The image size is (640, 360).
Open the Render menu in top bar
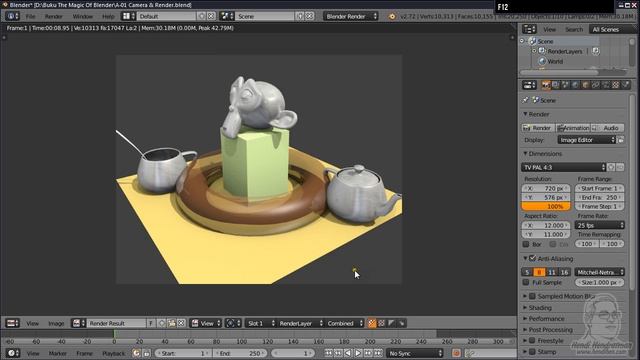pyautogui.click(x=53, y=16)
